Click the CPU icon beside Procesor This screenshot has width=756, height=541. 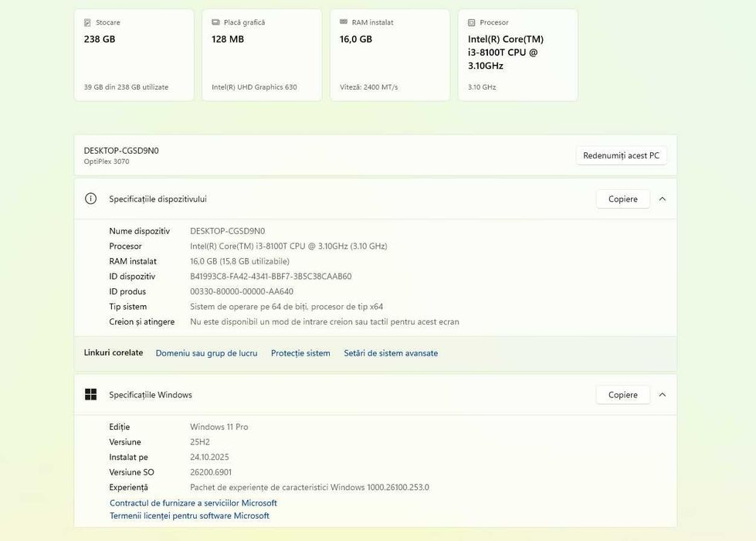472,22
